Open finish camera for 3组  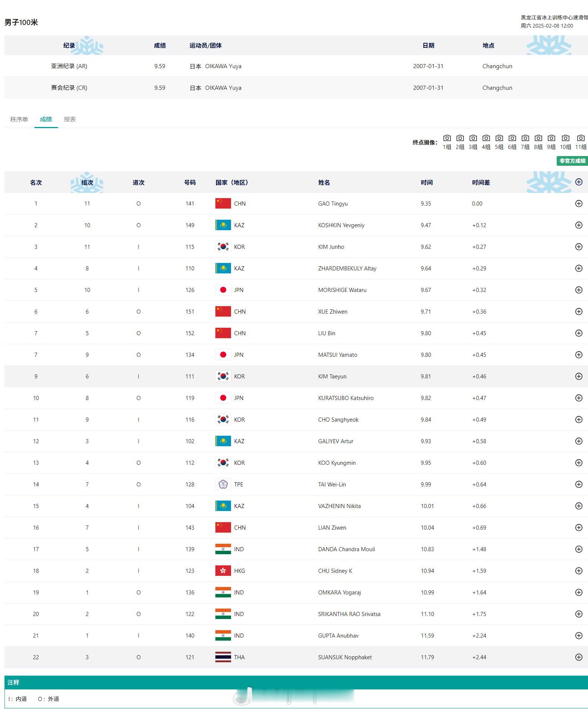pyautogui.click(x=473, y=142)
